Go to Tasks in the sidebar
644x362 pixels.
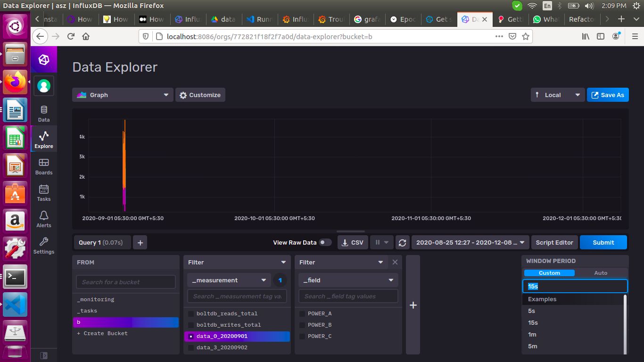[44, 193]
